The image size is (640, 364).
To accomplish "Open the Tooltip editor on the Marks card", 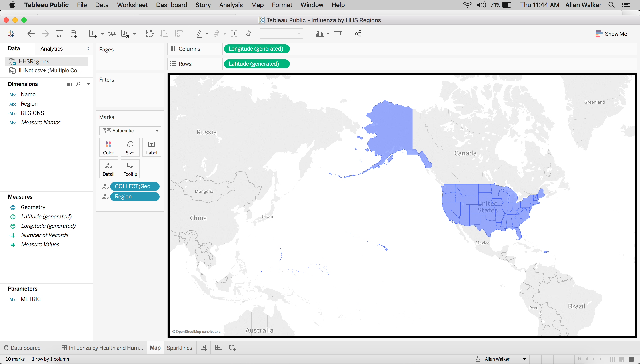I will click(x=130, y=168).
